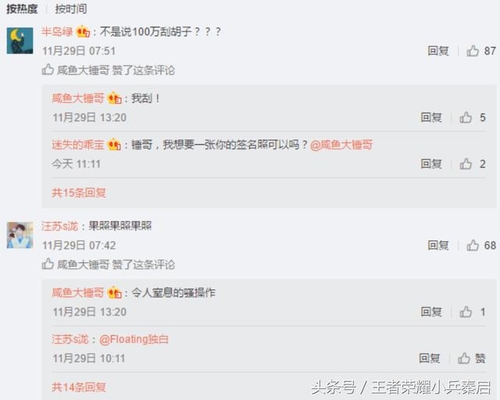Reply to 汪苏s泷's 果照 comment
Viewport: 500px width, 400px height.
(438, 245)
